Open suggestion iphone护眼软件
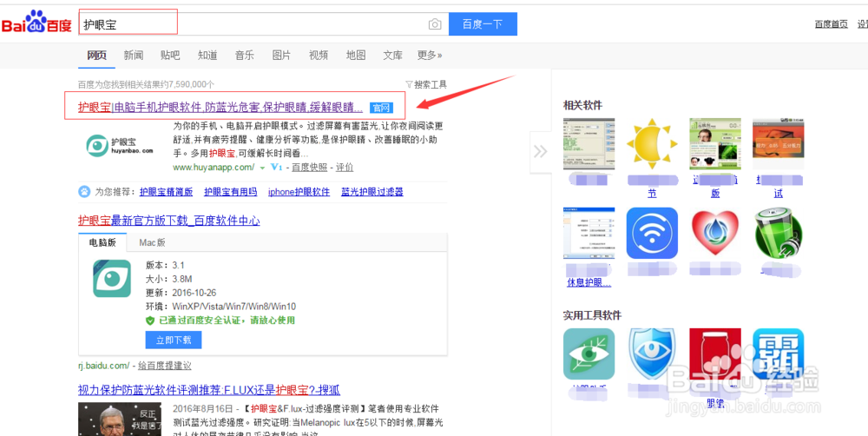This screenshot has height=436, width=868. pyautogui.click(x=299, y=192)
